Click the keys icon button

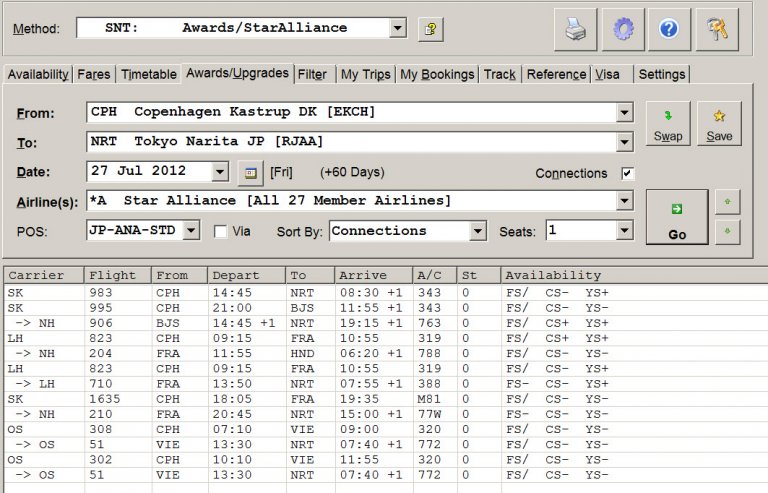pyautogui.click(x=716, y=29)
